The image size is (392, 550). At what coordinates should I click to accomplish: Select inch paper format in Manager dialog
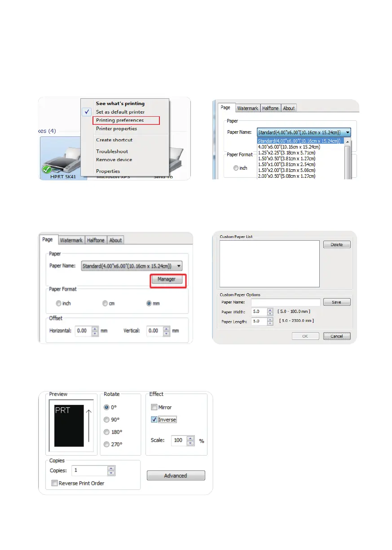click(x=58, y=303)
